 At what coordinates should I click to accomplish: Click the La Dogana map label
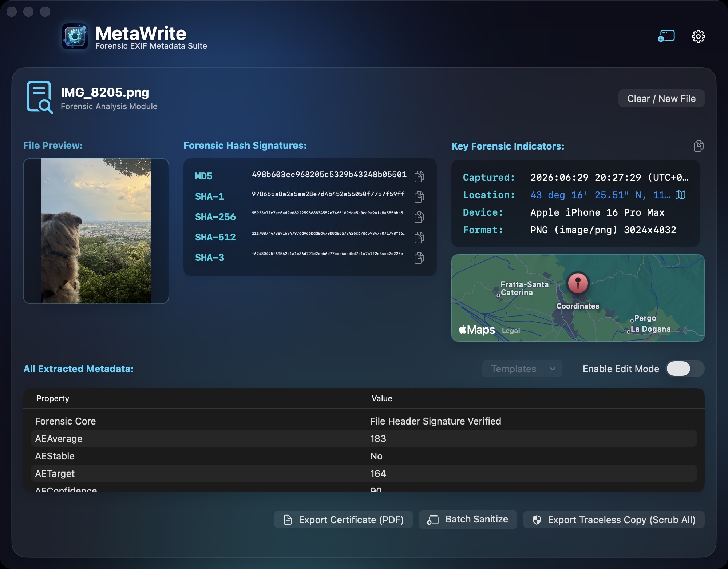click(x=650, y=329)
